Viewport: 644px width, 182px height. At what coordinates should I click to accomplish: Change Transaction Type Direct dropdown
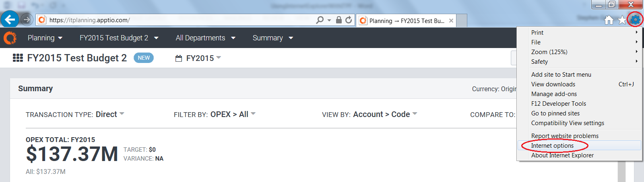110,114
